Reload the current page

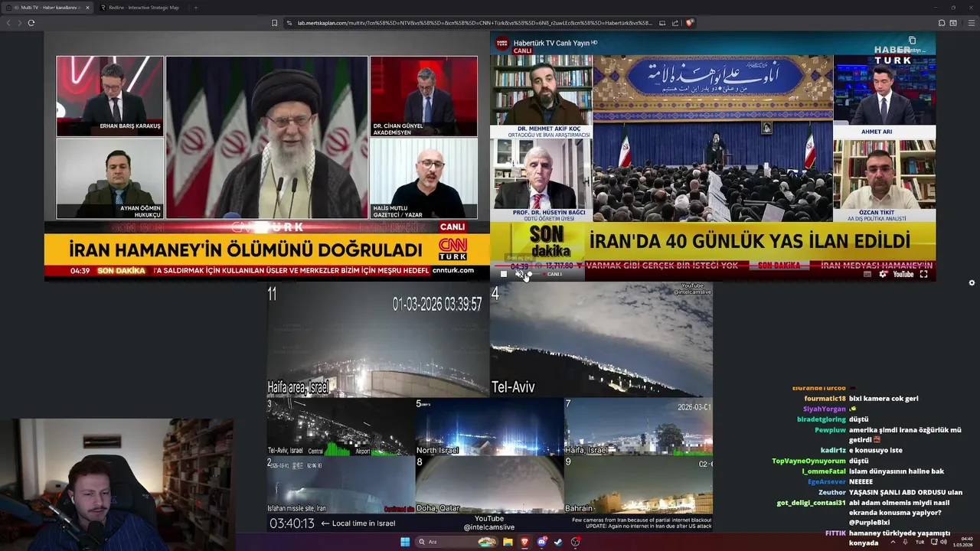pos(31,23)
